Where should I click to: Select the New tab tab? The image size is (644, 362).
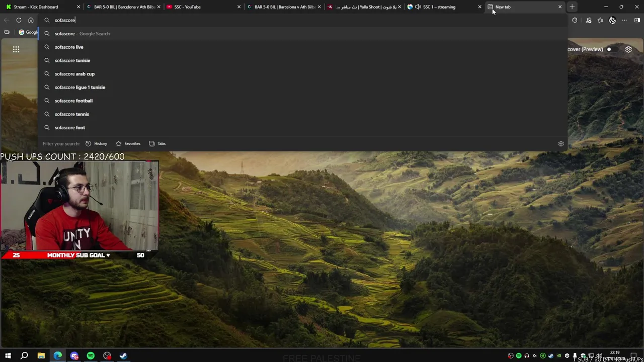(525, 7)
